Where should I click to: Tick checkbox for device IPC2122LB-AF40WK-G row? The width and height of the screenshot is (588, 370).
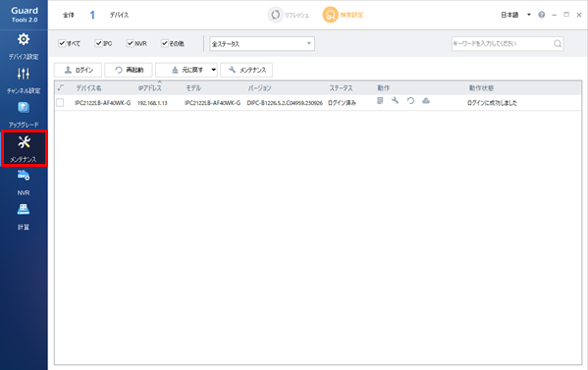click(x=60, y=102)
